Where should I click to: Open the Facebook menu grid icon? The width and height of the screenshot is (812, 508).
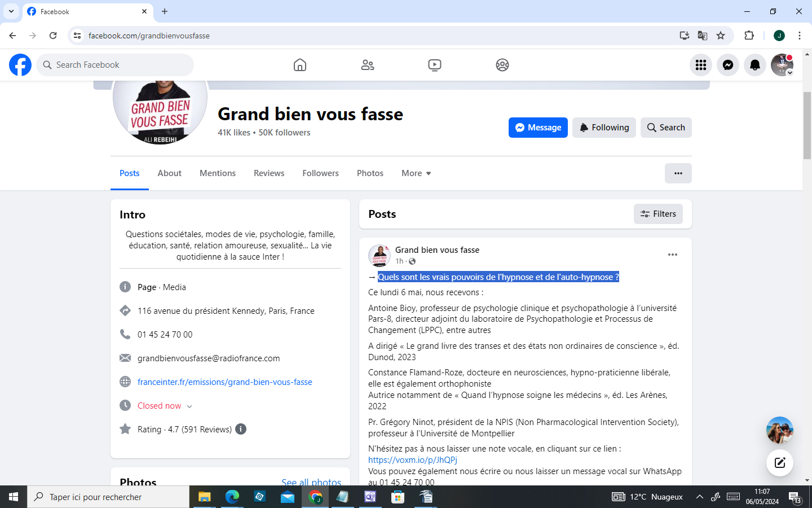[701, 65]
